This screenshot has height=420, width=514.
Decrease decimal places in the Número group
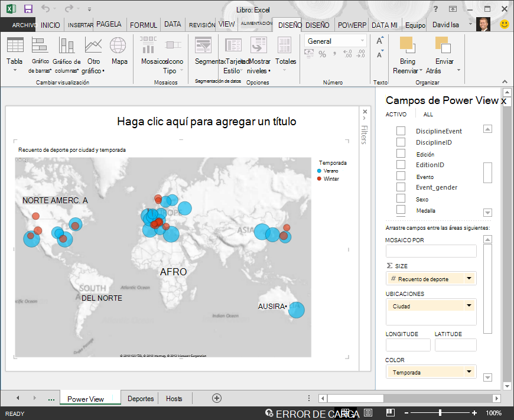click(x=360, y=54)
